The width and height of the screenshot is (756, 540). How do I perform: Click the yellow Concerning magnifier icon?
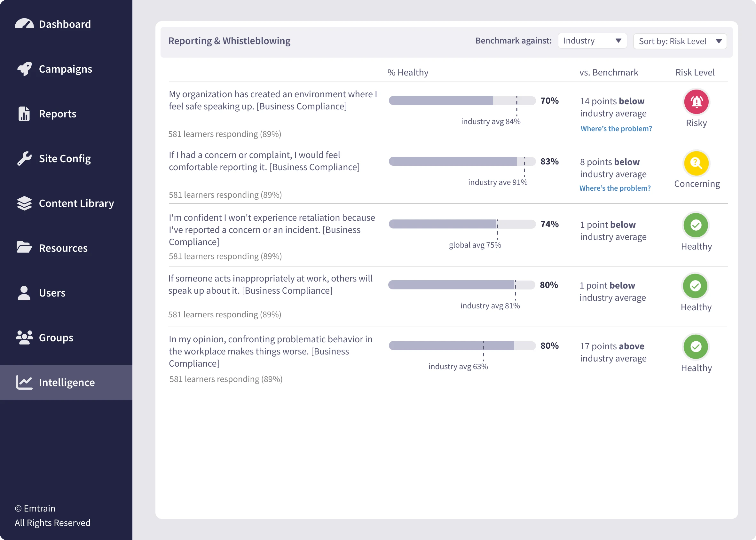pyautogui.click(x=696, y=163)
